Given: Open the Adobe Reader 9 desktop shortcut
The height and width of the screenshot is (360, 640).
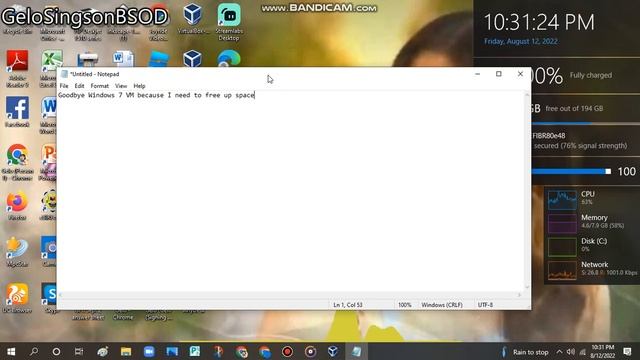Looking at the screenshot, I should [17, 69].
